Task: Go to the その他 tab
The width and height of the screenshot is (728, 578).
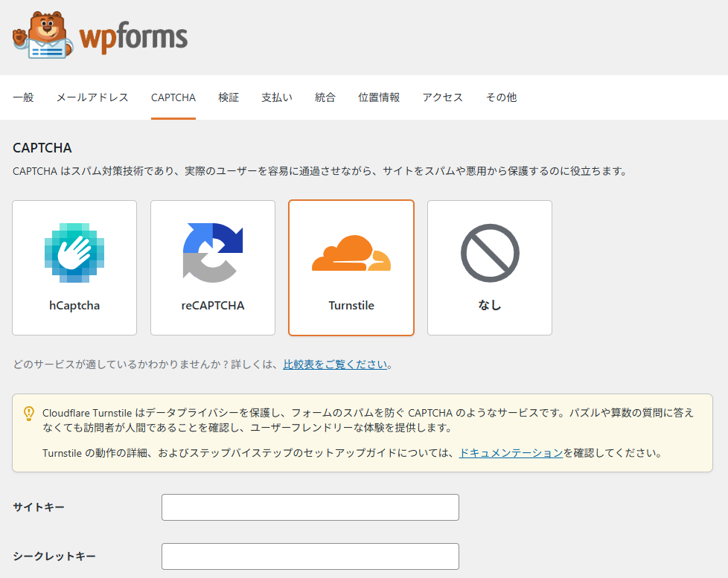Action: (501, 97)
